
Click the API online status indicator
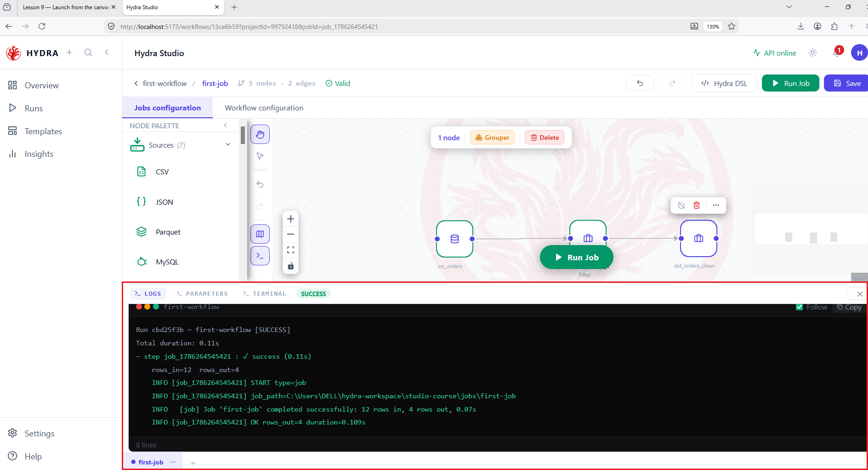[775, 53]
